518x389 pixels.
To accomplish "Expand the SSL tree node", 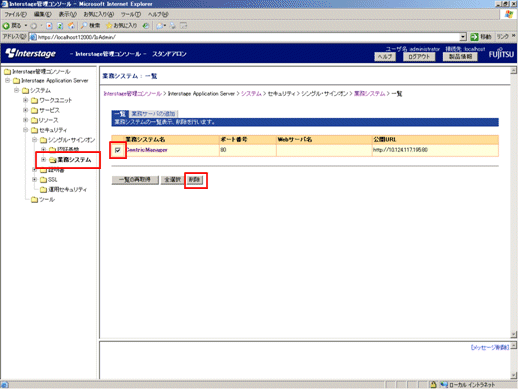I will 34,179.
